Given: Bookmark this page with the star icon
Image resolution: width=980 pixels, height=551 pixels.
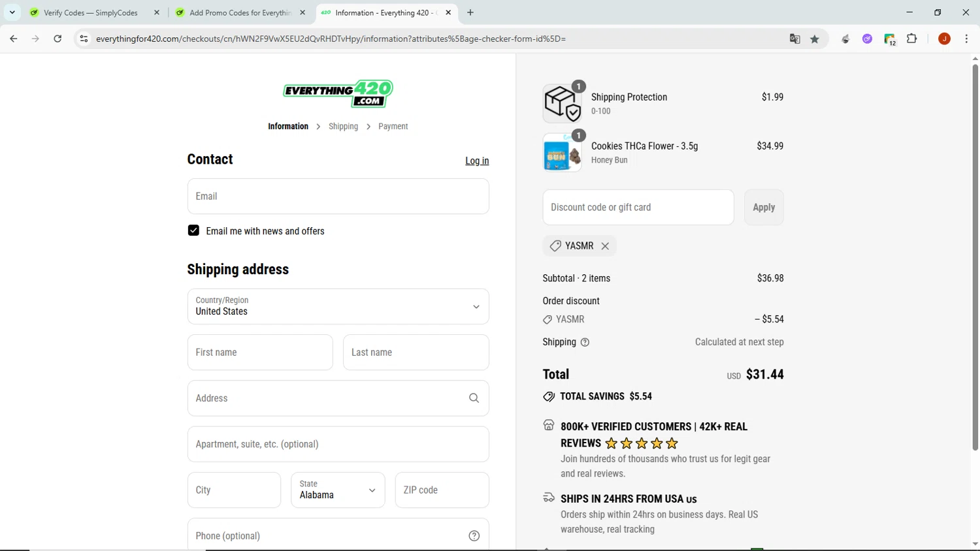Looking at the screenshot, I should (x=815, y=39).
